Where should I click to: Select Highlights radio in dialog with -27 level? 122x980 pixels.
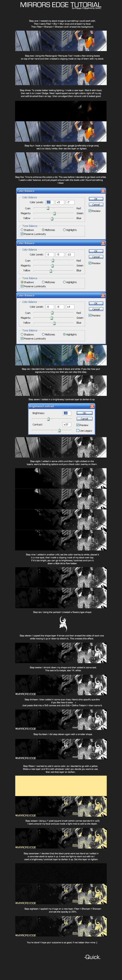coord(70,230)
